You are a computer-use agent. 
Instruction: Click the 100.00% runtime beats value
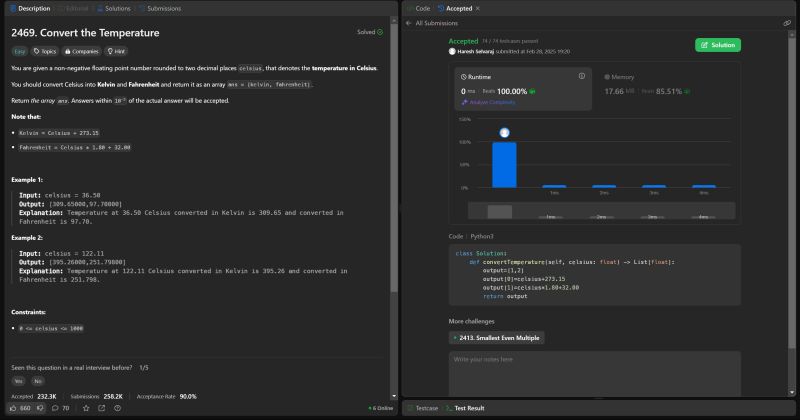pos(512,91)
